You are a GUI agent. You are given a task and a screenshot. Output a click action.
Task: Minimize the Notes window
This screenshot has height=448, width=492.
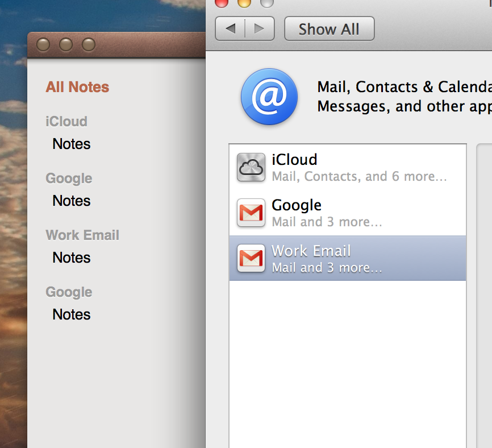click(66, 44)
